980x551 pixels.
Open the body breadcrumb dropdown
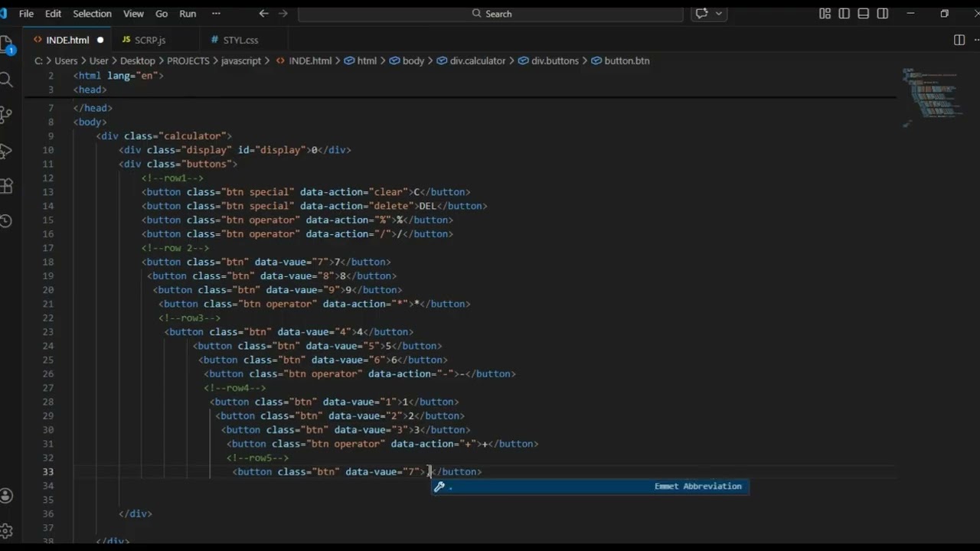coord(407,60)
